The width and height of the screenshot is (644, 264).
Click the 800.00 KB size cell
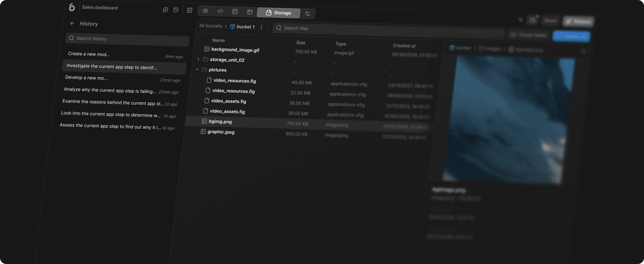(x=296, y=134)
